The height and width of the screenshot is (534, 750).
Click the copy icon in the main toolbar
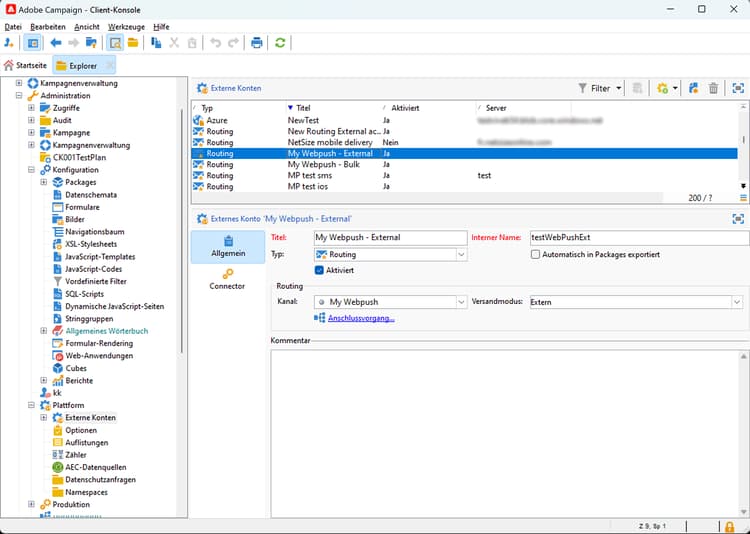(156, 43)
